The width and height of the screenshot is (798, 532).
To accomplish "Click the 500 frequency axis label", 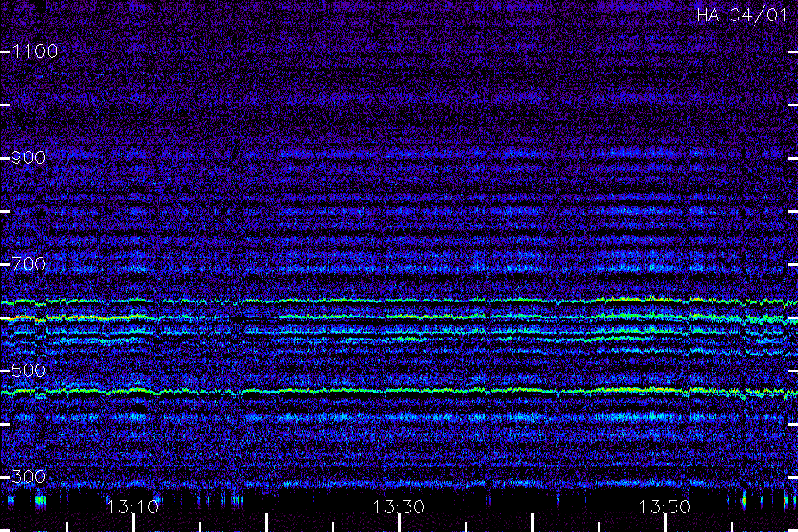I will [28, 370].
